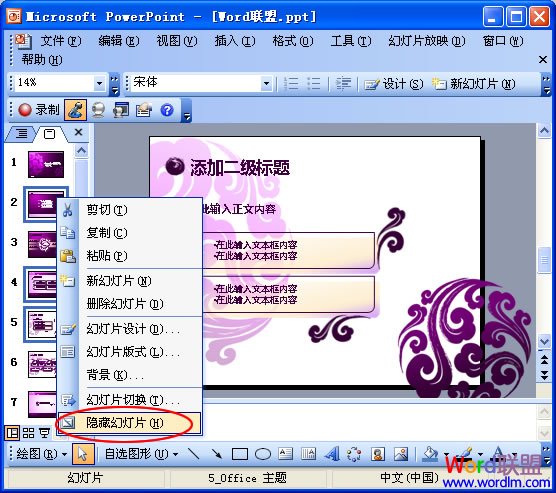Toggle the Select Objects arrow tool
The height and width of the screenshot is (493, 556).
coord(83,454)
